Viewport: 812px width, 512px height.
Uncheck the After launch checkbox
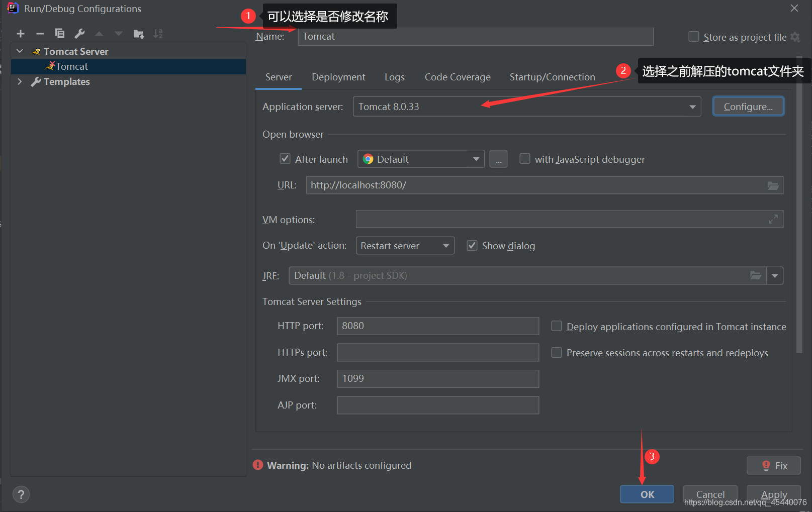(285, 159)
